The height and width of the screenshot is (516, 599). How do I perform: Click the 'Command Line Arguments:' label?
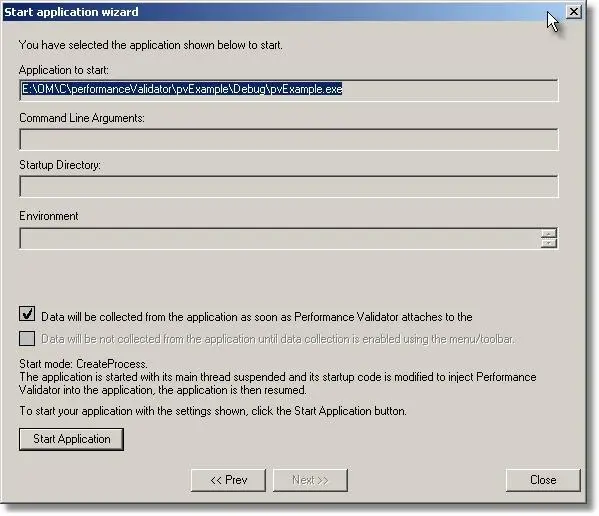pyautogui.click(x=82, y=118)
